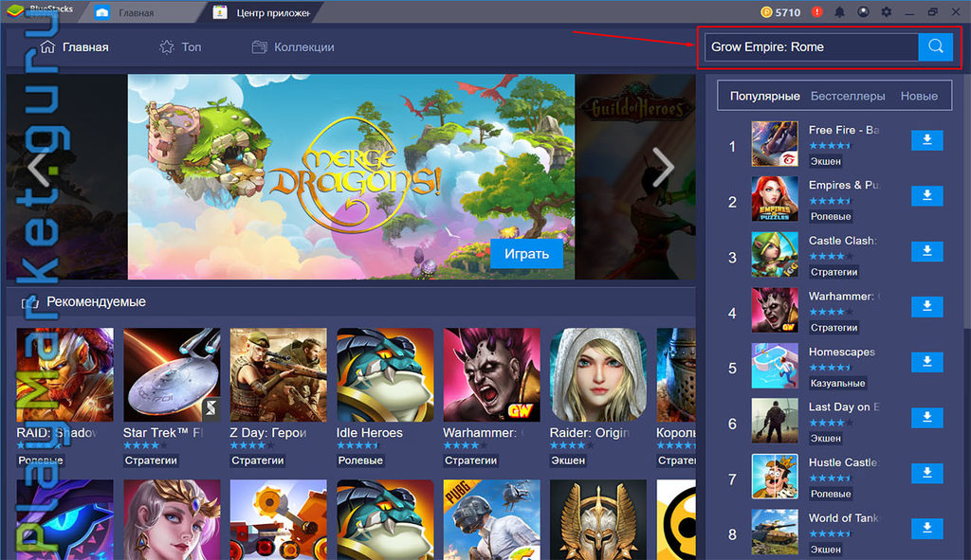Click the Last Day on E title text

pyautogui.click(x=843, y=406)
